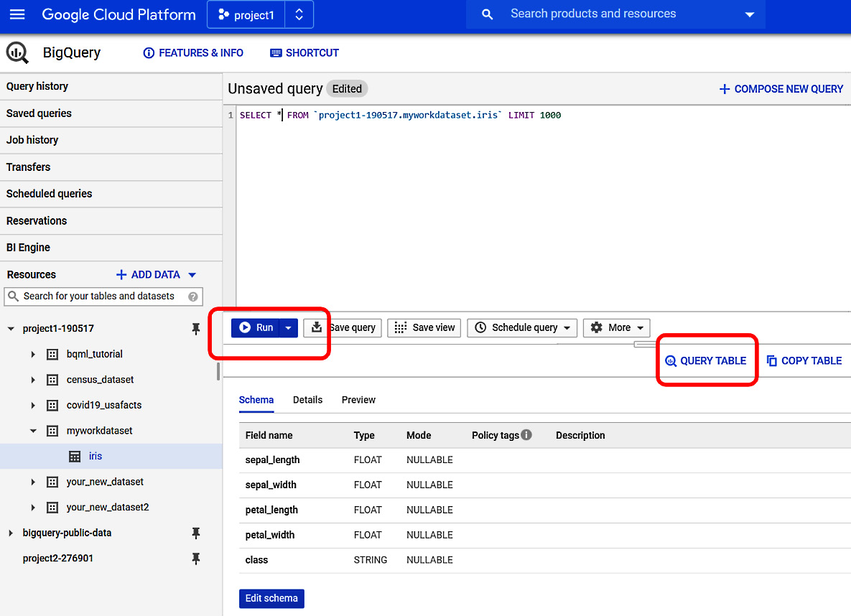Click the BigQuery logo icon
This screenshot has height=616, width=851.
coord(17,52)
